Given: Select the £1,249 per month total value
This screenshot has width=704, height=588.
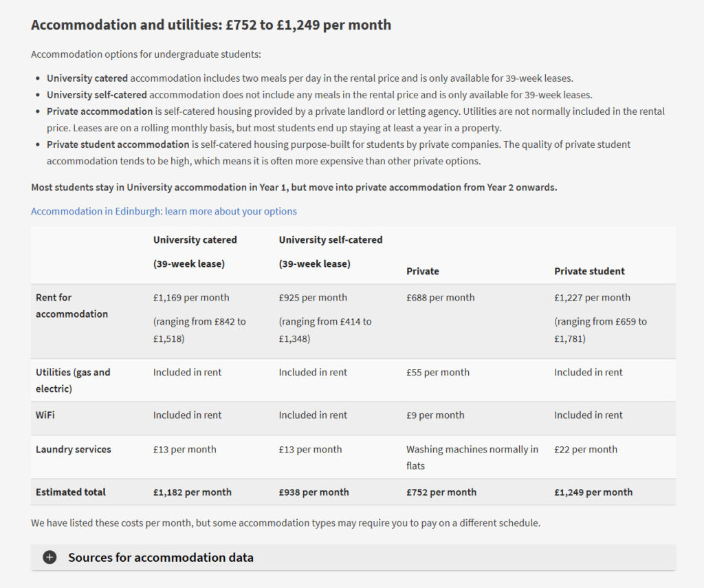Looking at the screenshot, I should tap(593, 492).
